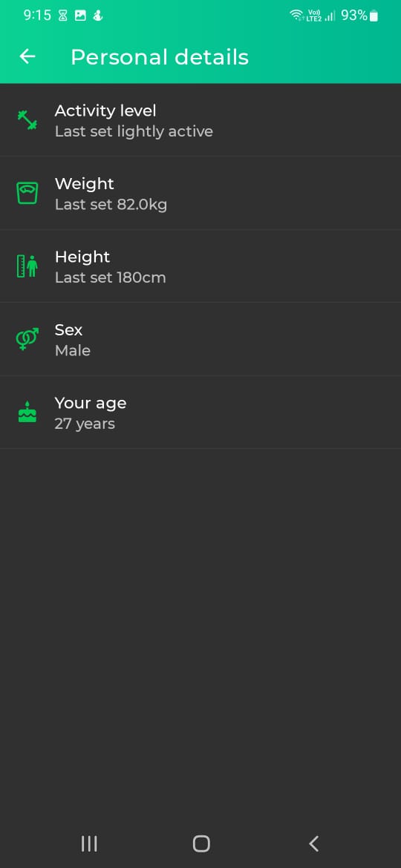Click the dumbbell Activity level icon
This screenshot has height=868, width=401.
point(27,120)
